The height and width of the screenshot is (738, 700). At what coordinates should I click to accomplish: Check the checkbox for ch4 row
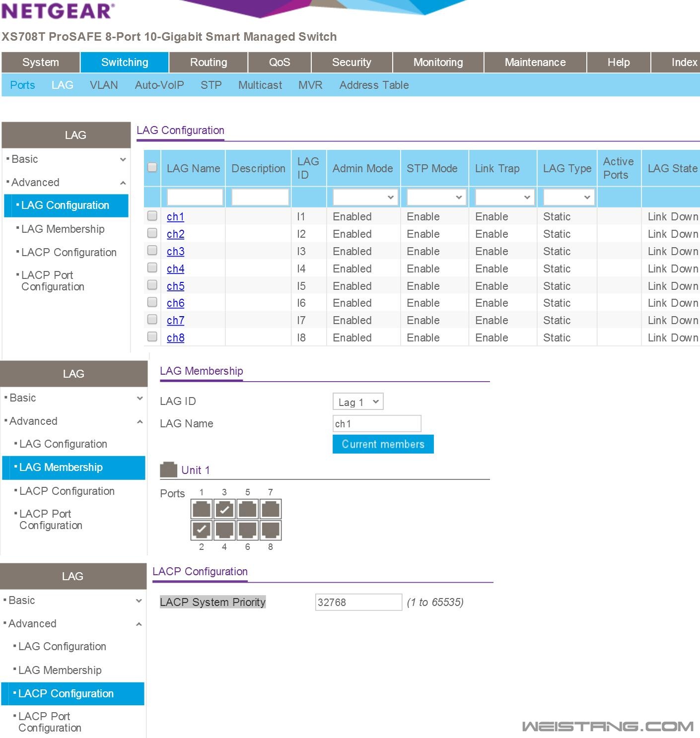tap(152, 268)
